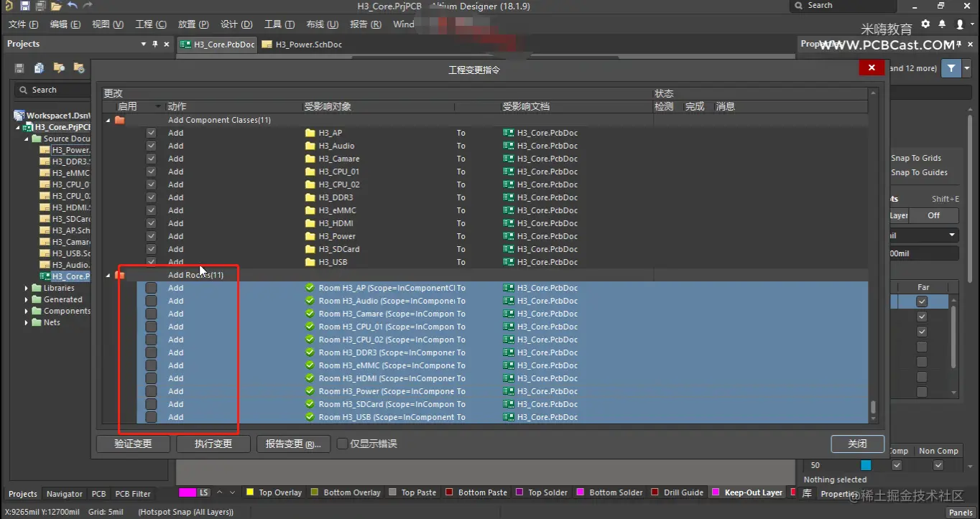Enable the Add Room H3_HDMI checkbox
Viewport: 980px width, 519px height.
(x=151, y=378)
